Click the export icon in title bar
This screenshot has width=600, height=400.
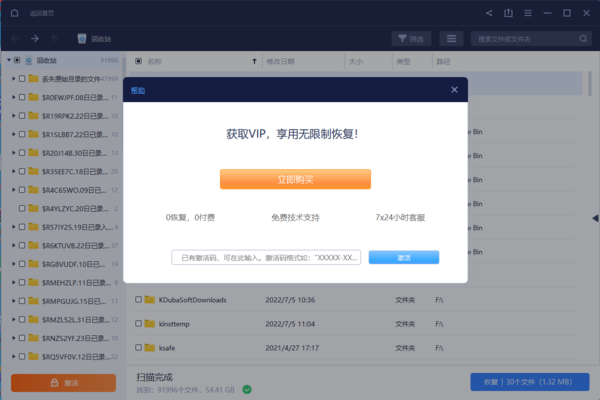tap(508, 13)
